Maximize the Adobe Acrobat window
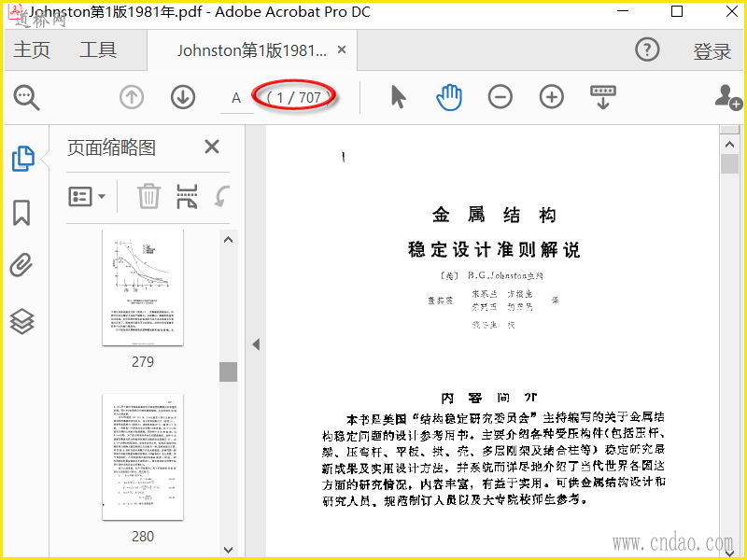Viewport: 747px width, 560px height. [x=676, y=11]
